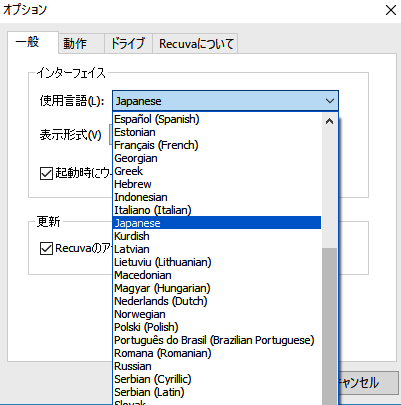The width and height of the screenshot is (401, 405).
Task: Uncheck the Recuva update checkbox
Action: (46, 248)
